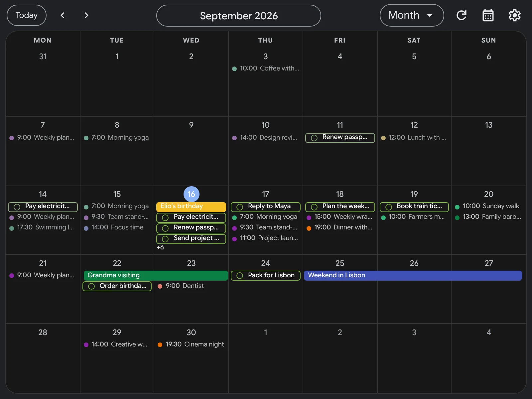The width and height of the screenshot is (532, 399).
Task: Open 15:00 Weekly wrap event
Action: click(340, 217)
